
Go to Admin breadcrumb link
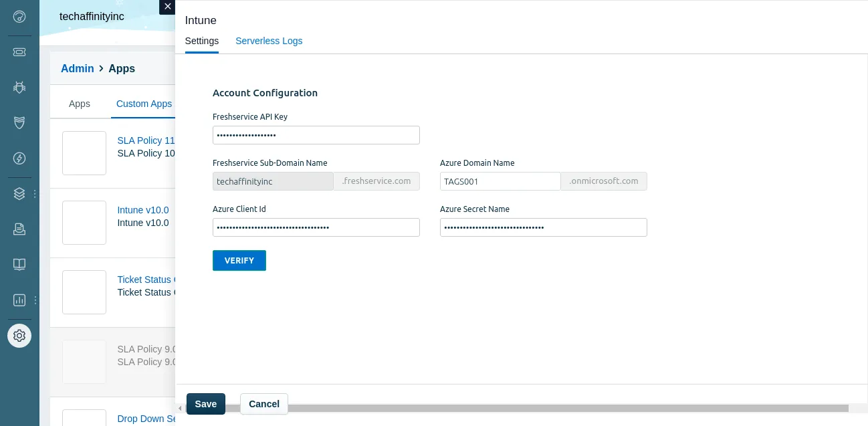[x=78, y=68]
